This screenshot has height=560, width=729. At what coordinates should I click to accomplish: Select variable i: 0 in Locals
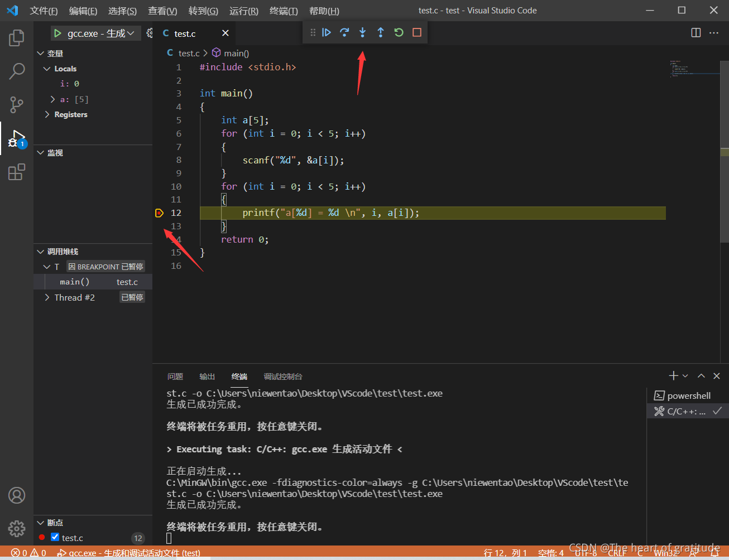pos(93,84)
